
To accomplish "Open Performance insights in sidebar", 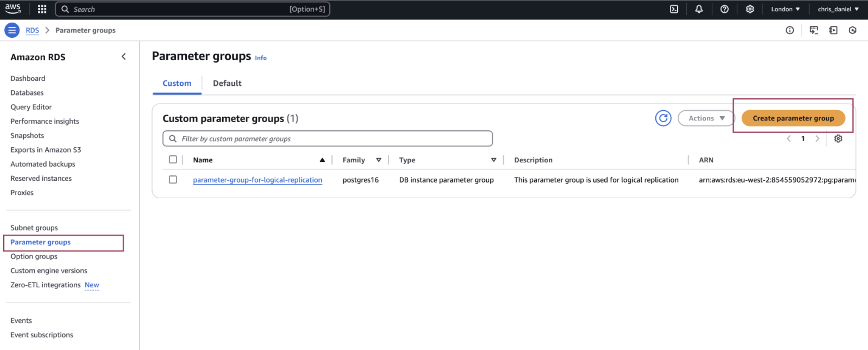I will [x=45, y=121].
